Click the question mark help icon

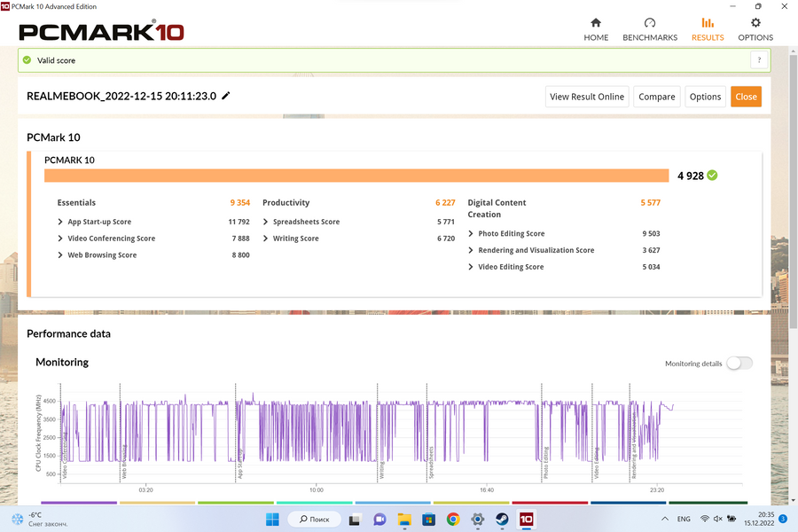(758, 60)
